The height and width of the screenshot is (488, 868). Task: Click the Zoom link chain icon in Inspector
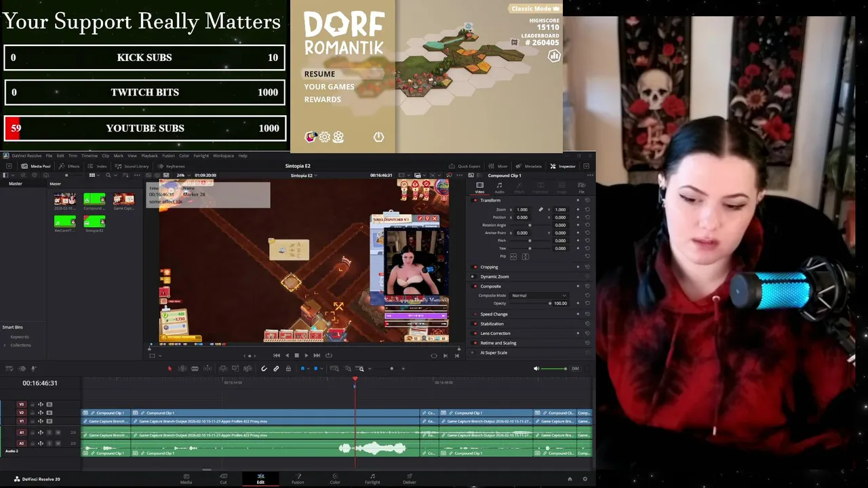point(540,209)
